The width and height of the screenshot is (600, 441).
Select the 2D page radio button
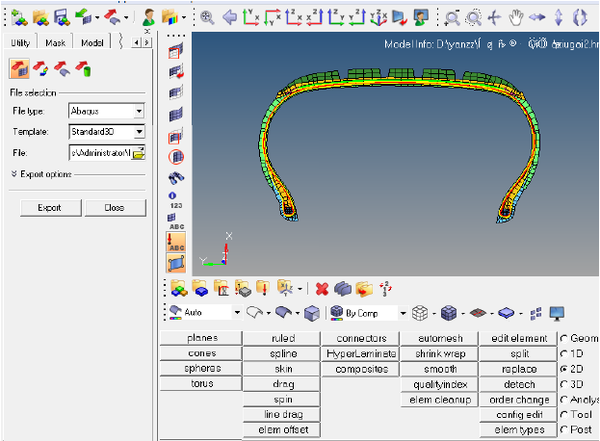(x=563, y=369)
